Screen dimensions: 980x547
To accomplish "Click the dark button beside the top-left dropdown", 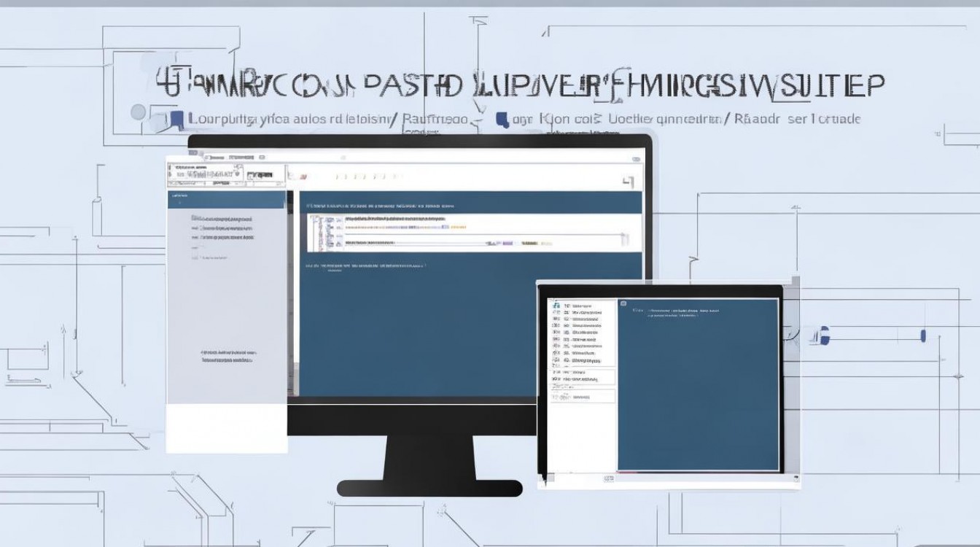I will click(x=260, y=174).
